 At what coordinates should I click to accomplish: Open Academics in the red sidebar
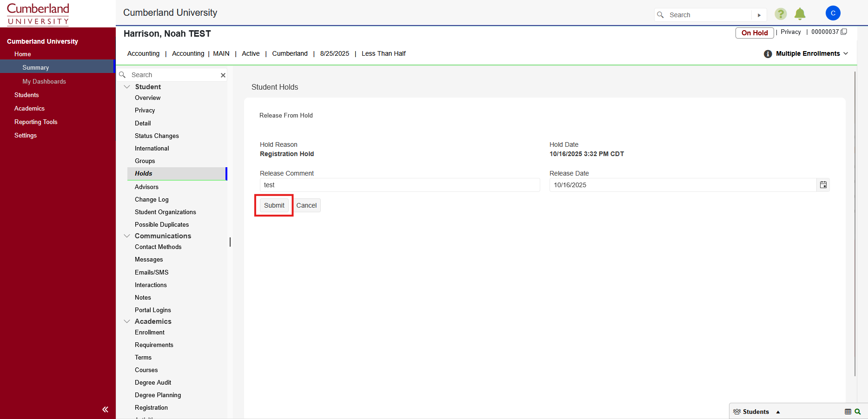pyautogui.click(x=29, y=108)
